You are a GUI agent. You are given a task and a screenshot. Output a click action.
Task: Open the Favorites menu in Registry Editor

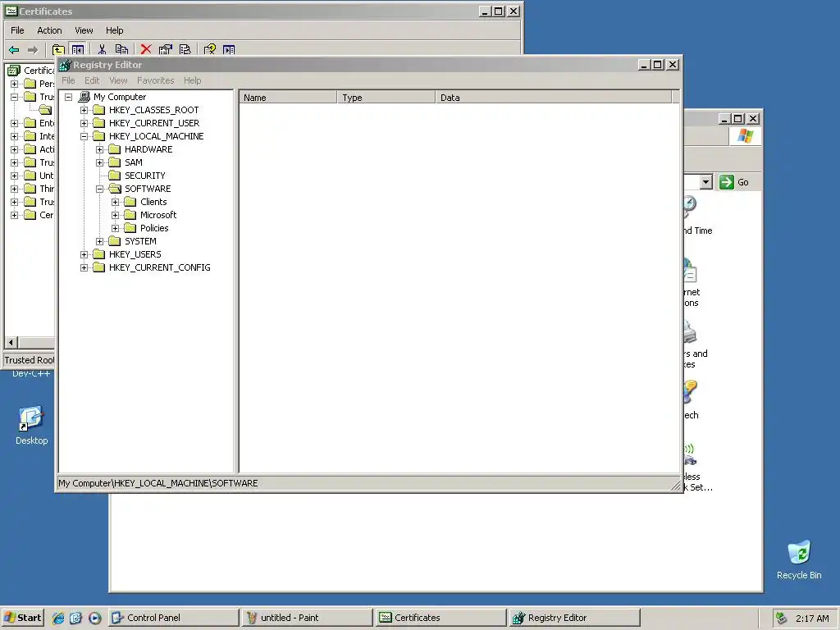click(155, 80)
